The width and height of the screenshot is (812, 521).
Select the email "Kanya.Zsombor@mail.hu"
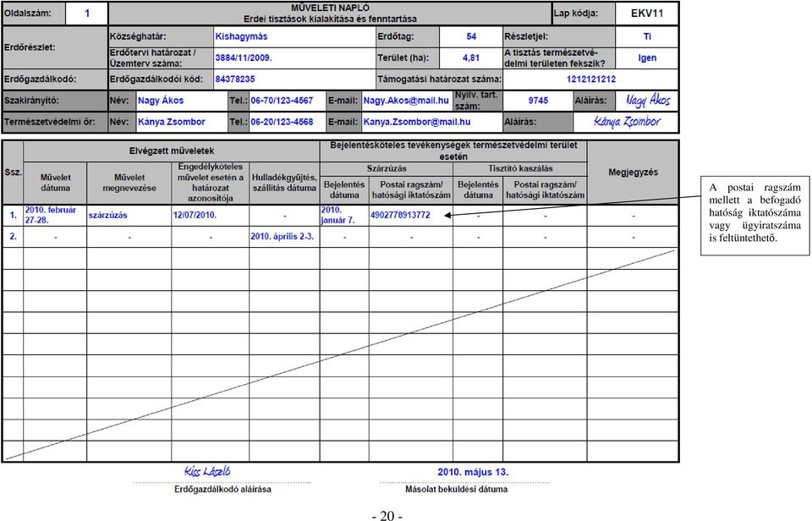[x=417, y=123]
